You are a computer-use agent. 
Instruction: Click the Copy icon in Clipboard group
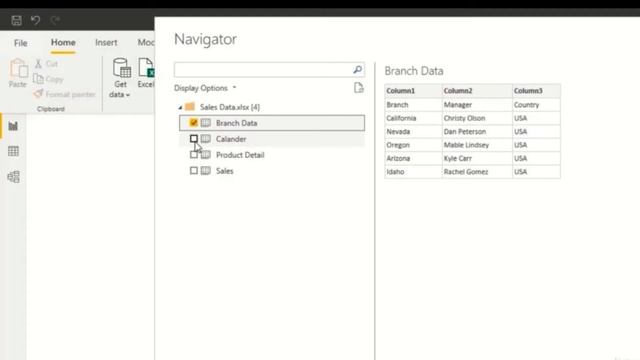click(x=38, y=79)
